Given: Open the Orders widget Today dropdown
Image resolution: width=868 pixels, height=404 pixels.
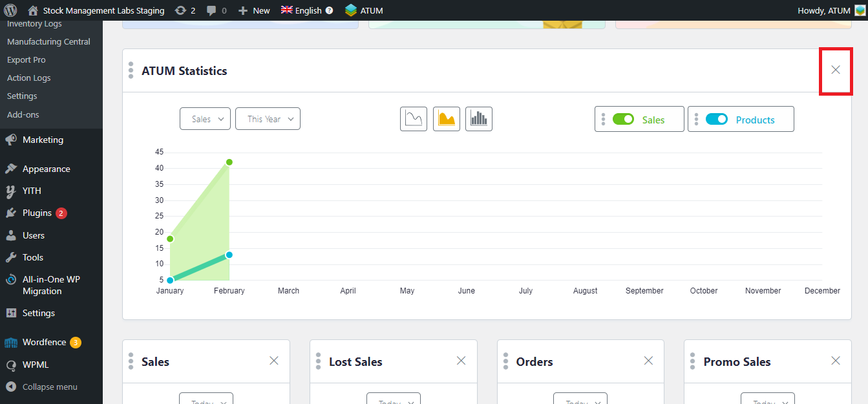Looking at the screenshot, I should (x=580, y=398).
